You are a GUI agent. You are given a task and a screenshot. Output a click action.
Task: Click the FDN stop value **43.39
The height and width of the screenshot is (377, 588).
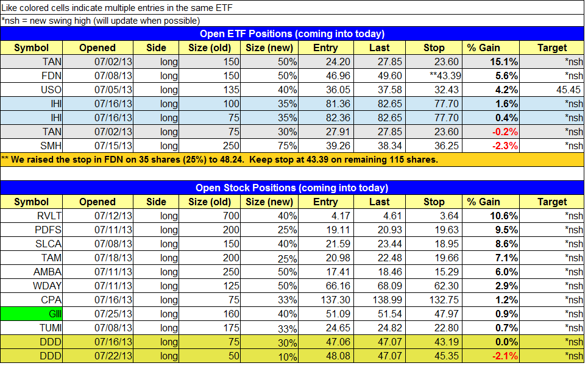(434, 76)
